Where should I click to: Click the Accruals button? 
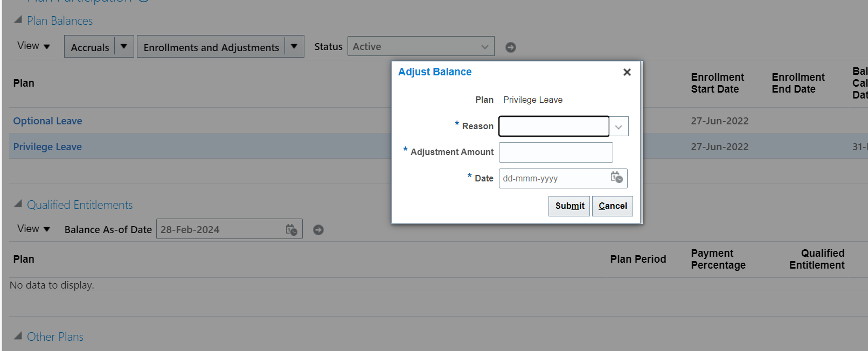(x=89, y=47)
